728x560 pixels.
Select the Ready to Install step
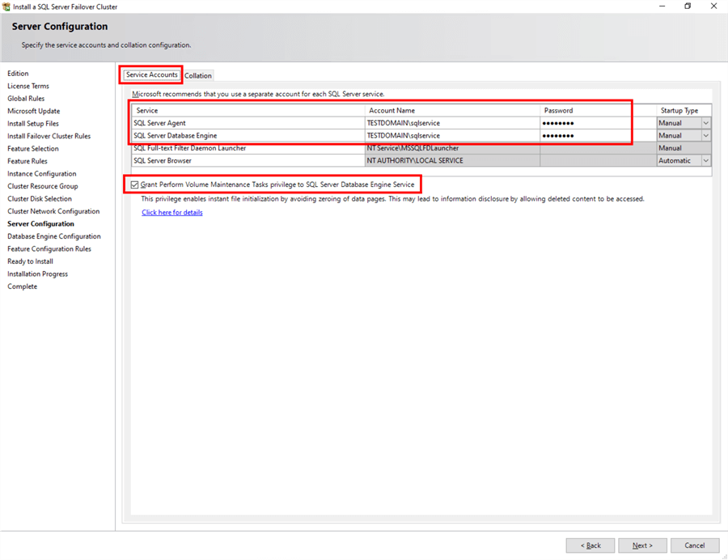(30, 261)
